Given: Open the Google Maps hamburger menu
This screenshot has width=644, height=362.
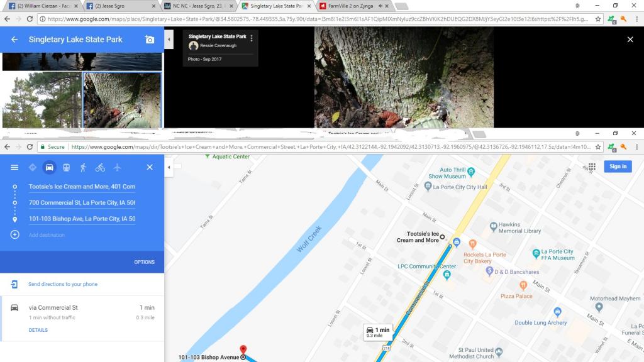Looking at the screenshot, I should [x=14, y=167].
